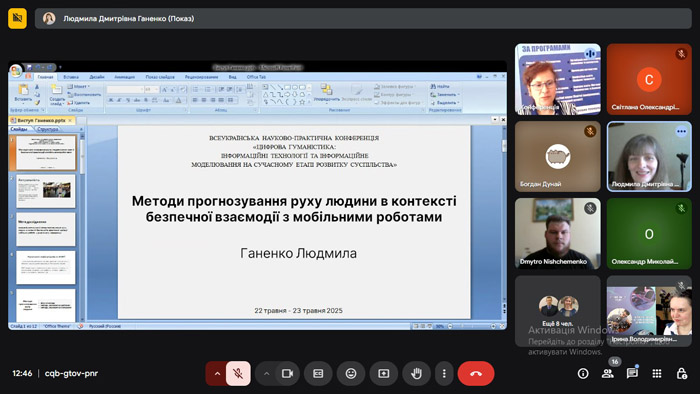Click the PowerPoint Office round button
This screenshot has width=700, height=394.
pyautogui.click(x=16, y=70)
